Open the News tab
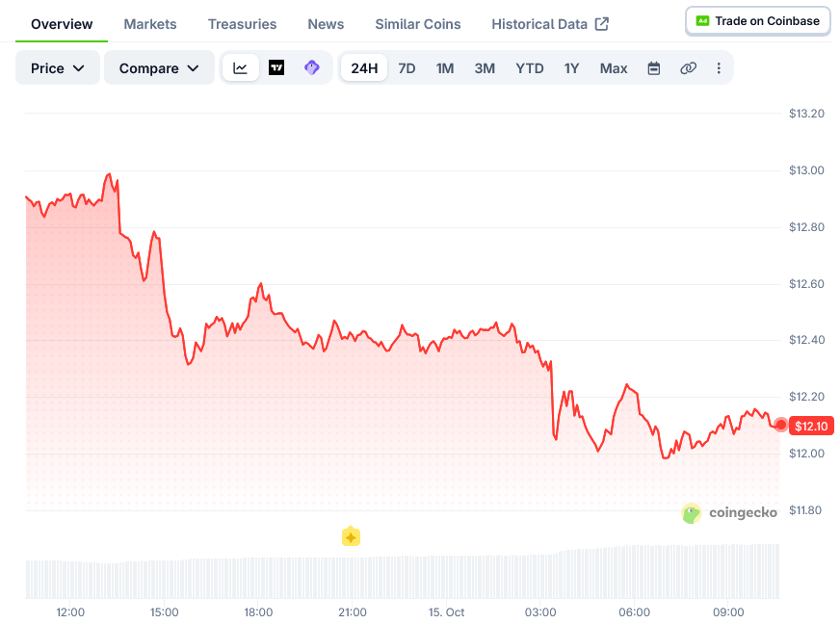This screenshot has width=840, height=624. click(x=326, y=24)
